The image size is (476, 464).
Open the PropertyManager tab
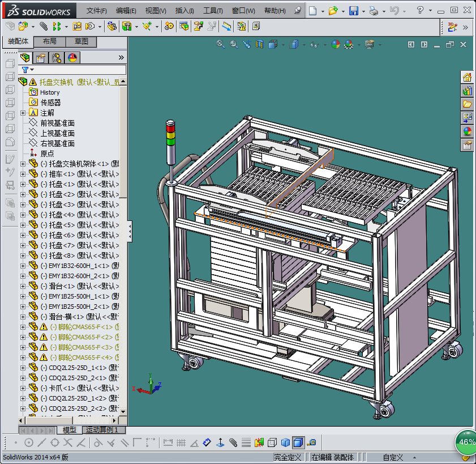pos(41,58)
